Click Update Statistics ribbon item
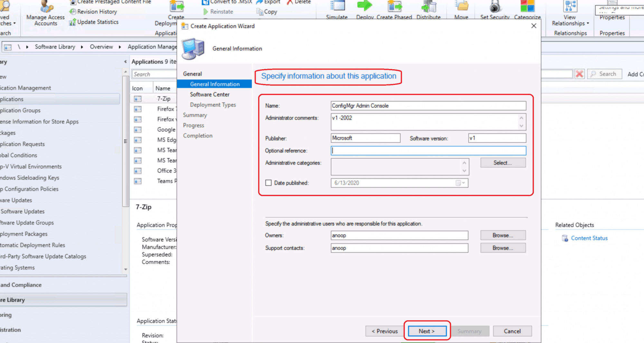The height and width of the screenshot is (343, 644). pos(94,22)
